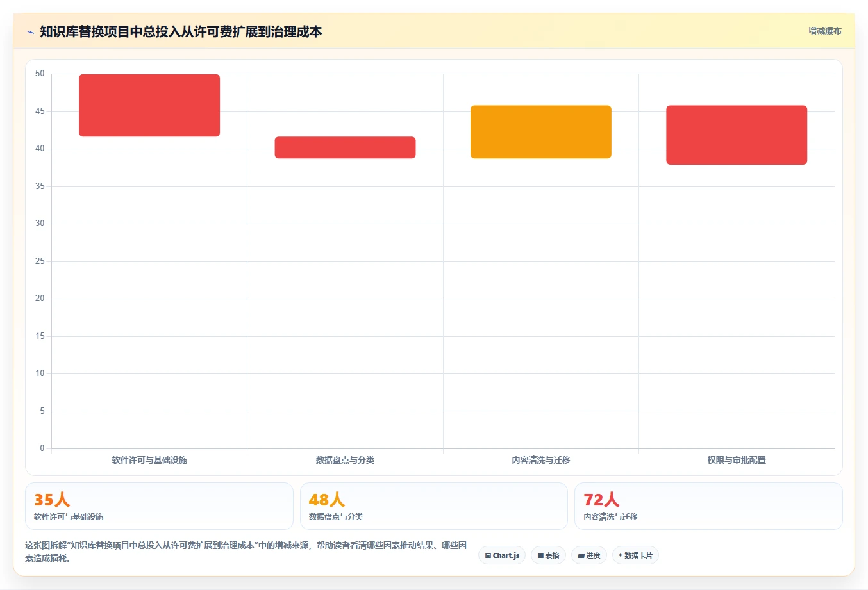Screen dimensions: 868x590
Task: Click the y-axis value 25
Action: click(40, 261)
